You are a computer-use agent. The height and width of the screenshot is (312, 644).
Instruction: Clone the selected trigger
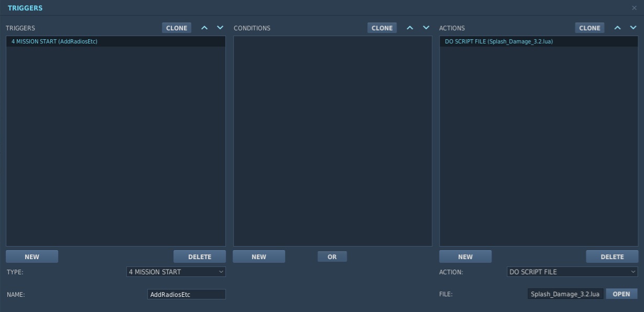point(177,28)
